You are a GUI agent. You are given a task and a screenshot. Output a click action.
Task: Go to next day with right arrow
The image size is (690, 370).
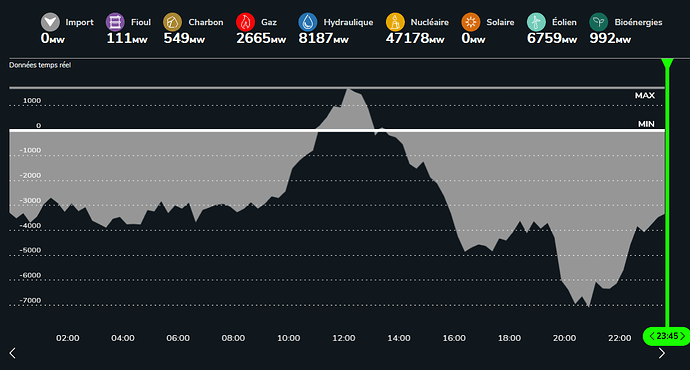coord(661,353)
